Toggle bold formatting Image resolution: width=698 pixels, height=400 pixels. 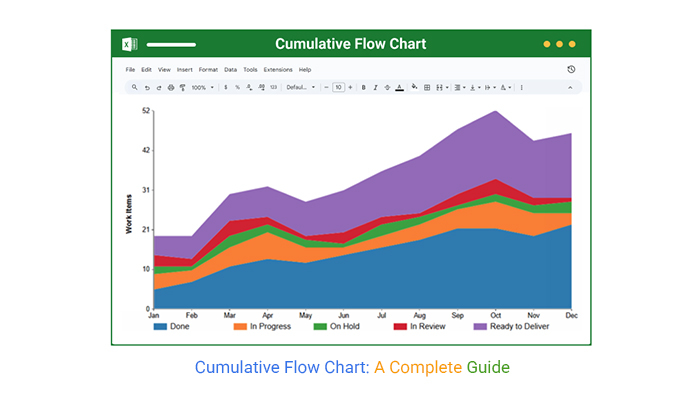(363, 88)
